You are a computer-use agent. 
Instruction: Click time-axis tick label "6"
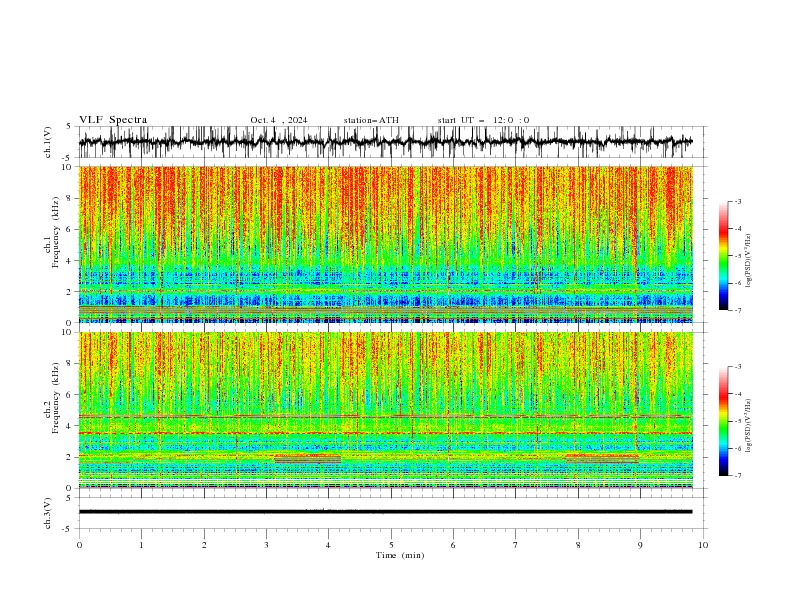coord(453,545)
